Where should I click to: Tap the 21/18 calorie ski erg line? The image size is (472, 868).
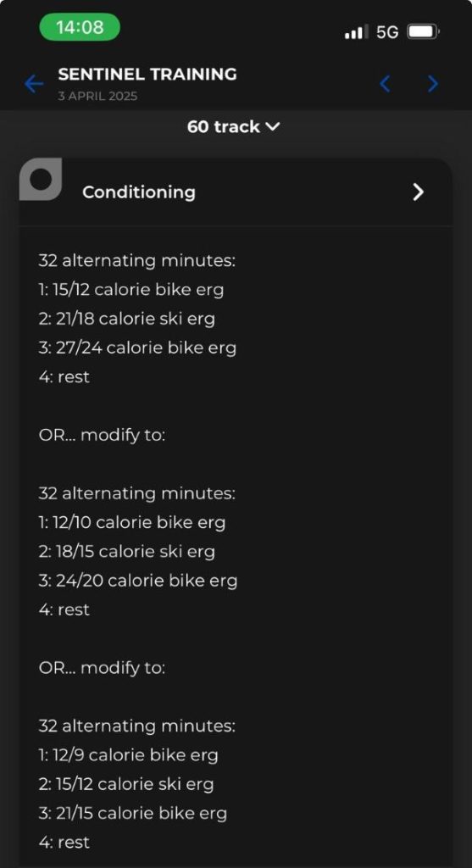point(127,319)
